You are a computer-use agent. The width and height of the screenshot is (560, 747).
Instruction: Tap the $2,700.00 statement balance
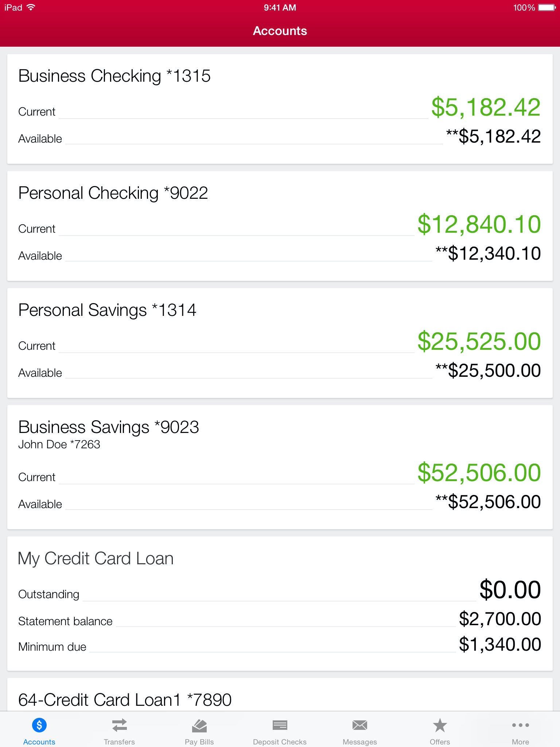(x=499, y=619)
